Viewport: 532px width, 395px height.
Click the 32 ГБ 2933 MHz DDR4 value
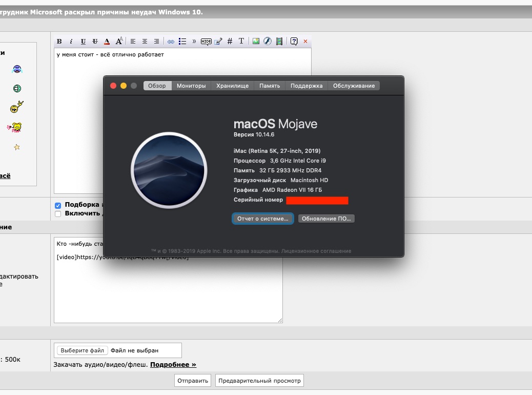click(291, 170)
